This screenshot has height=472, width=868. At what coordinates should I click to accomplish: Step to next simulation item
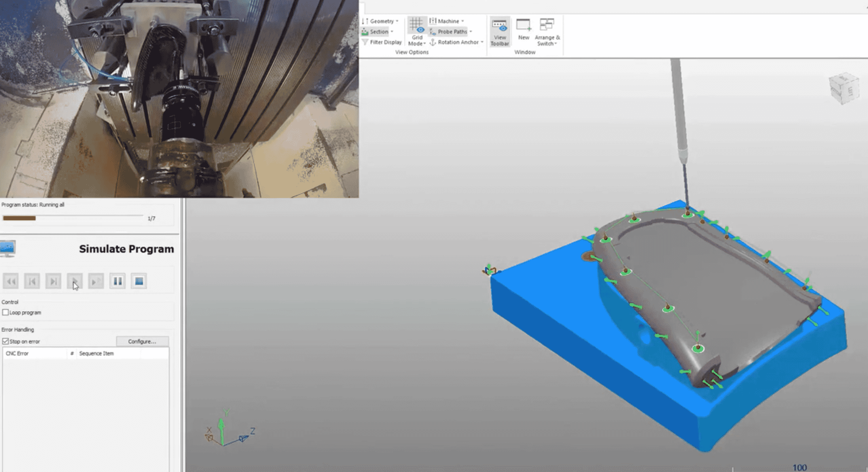pos(53,281)
